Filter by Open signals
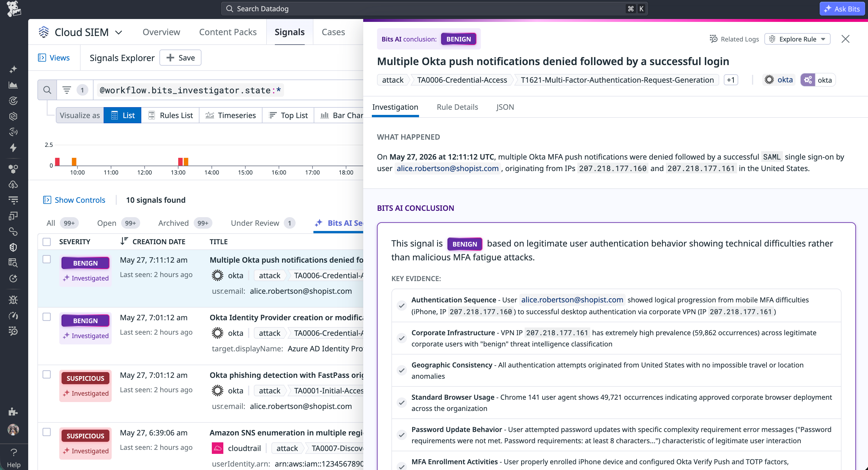The image size is (868, 470). click(118, 223)
